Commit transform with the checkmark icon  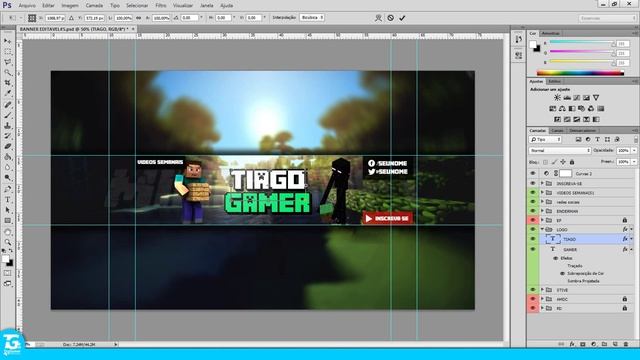pyautogui.click(x=402, y=18)
